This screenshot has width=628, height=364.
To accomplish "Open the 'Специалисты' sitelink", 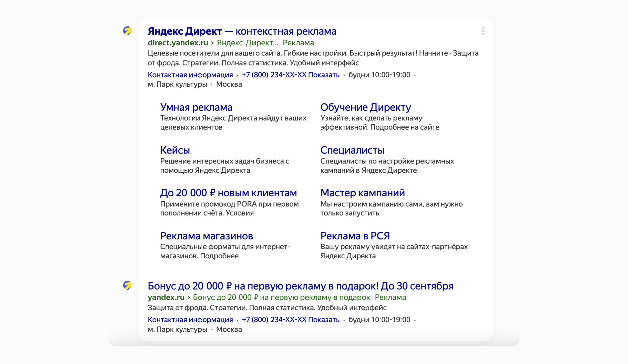I will tap(352, 150).
